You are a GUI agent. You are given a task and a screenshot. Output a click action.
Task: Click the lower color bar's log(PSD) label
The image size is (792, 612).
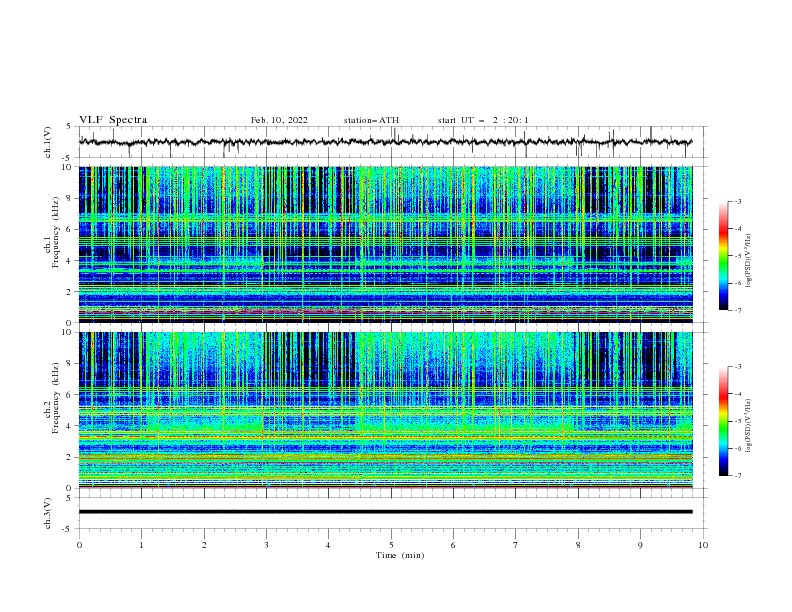[748, 425]
